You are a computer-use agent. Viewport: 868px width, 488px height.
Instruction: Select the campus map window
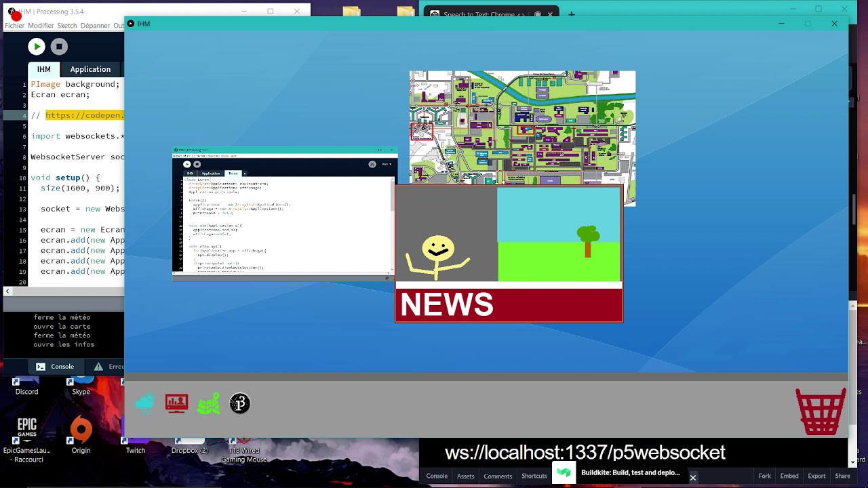point(522,127)
